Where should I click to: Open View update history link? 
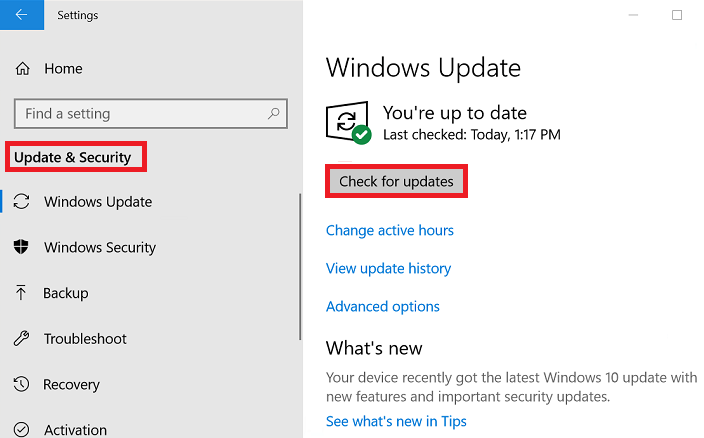(x=388, y=268)
